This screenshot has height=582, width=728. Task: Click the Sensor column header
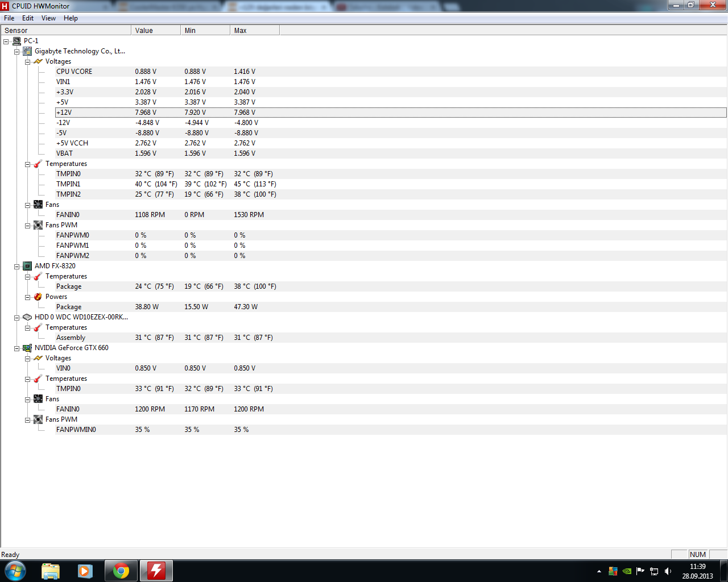click(x=66, y=30)
